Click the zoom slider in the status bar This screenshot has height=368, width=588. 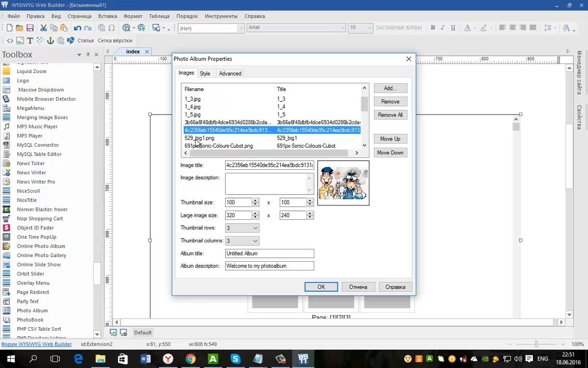point(536,344)
